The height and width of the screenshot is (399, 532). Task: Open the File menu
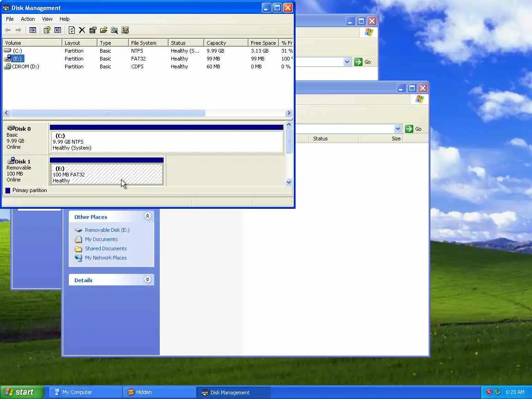[10, 19]
